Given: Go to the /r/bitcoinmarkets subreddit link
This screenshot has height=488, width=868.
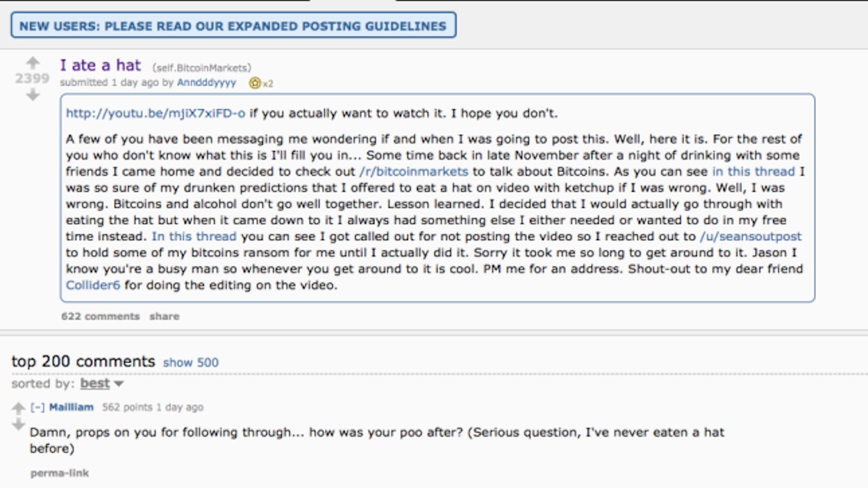Looking at the screenshot, I should tap(414, 171).
